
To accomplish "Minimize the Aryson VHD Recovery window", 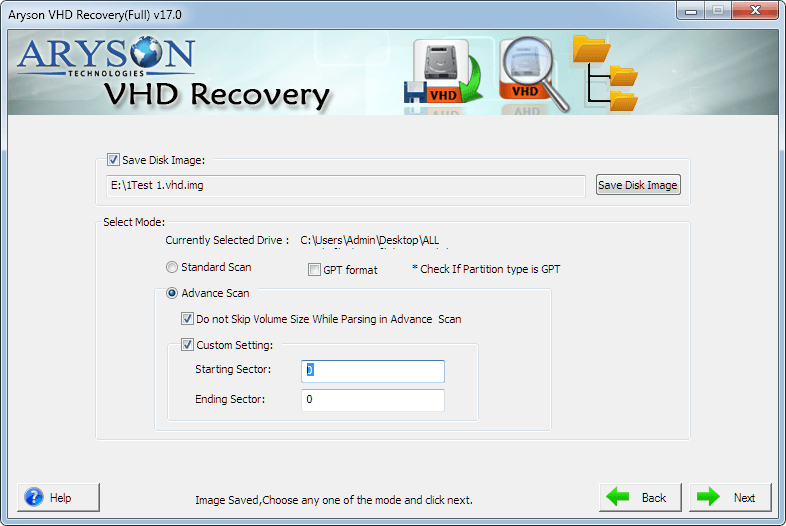I will tap(691, 11).
